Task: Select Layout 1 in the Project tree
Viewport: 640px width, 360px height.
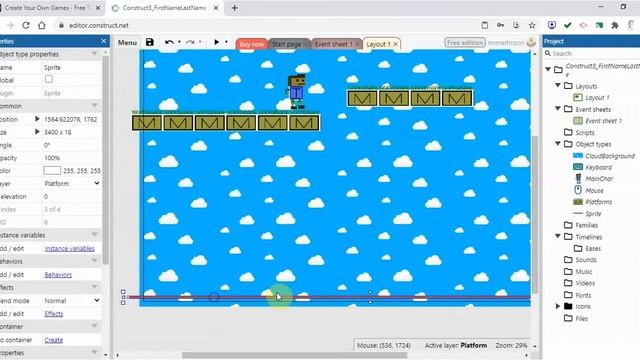Action: coord(597,98)
